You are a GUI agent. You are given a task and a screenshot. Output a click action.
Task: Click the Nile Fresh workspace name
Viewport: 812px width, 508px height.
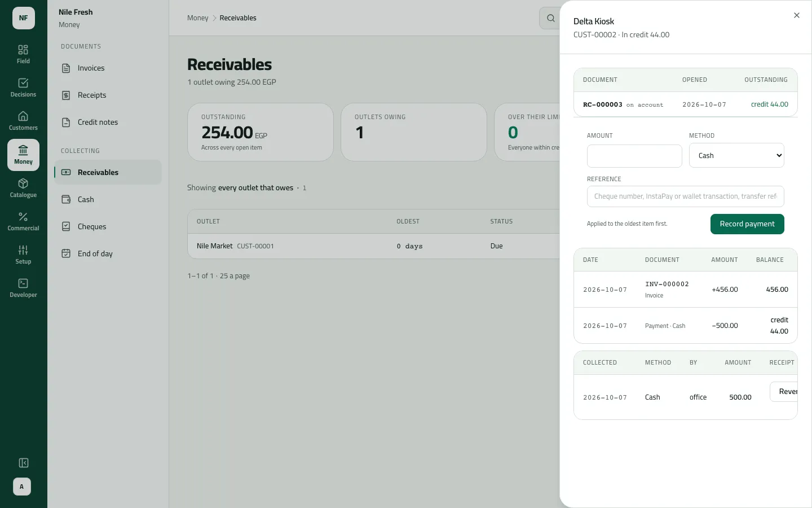coord(76,12)
